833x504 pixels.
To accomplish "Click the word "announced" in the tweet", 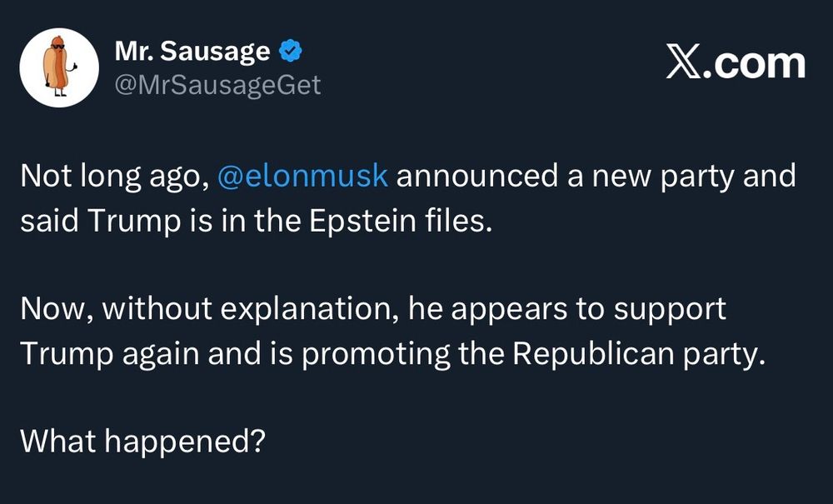I will click(471, 177).
